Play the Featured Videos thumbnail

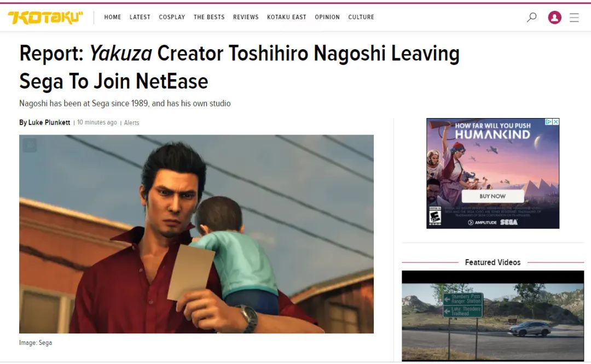[493, 316]
